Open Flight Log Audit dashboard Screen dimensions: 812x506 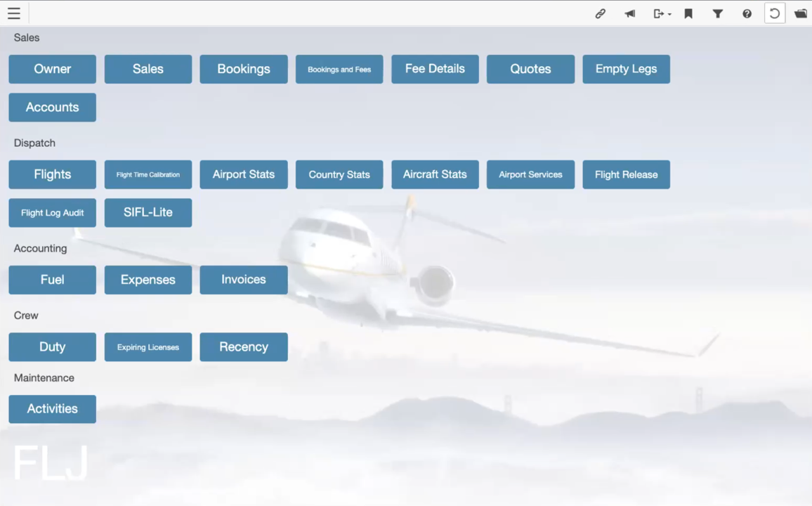click(x=52, y=212)
